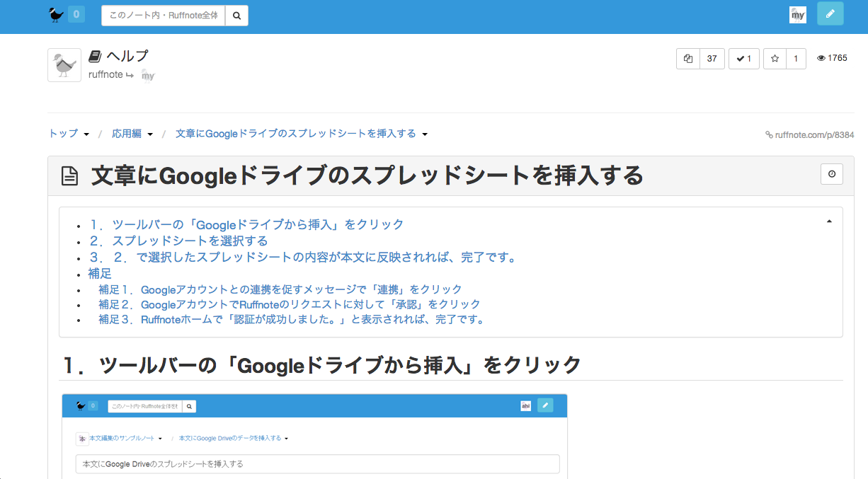
Task: Toggle the checkmark button showing 1
Action: [x=743, y=59]
